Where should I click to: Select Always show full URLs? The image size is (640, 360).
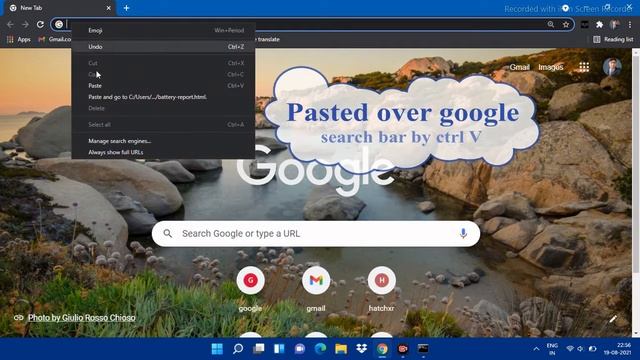[x=163, y=152]
